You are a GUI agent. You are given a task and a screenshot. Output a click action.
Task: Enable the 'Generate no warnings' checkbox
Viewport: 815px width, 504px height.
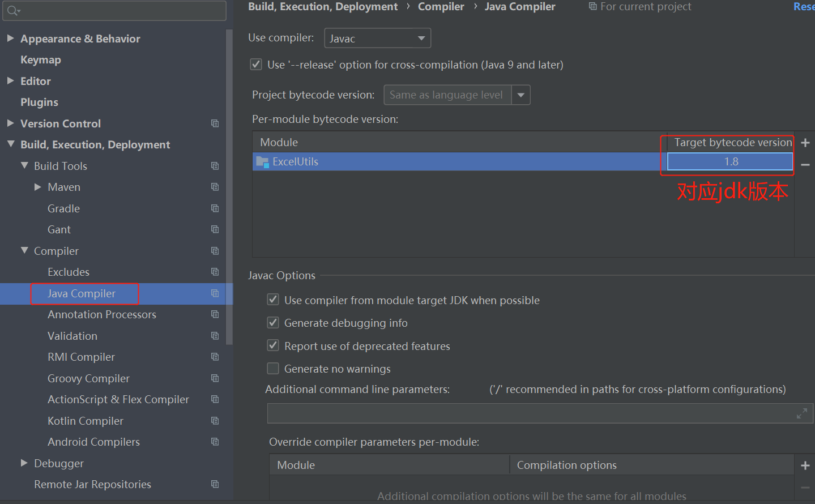[x=272, y=368]
